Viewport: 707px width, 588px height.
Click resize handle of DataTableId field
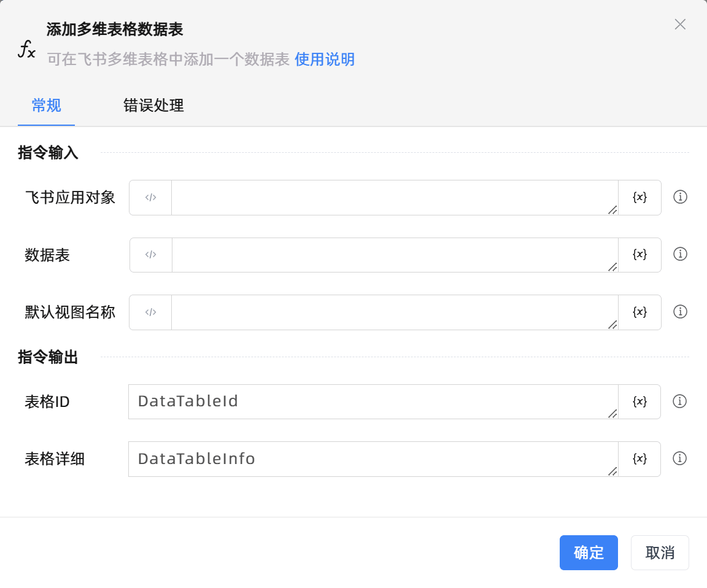(x=612, y=414)
